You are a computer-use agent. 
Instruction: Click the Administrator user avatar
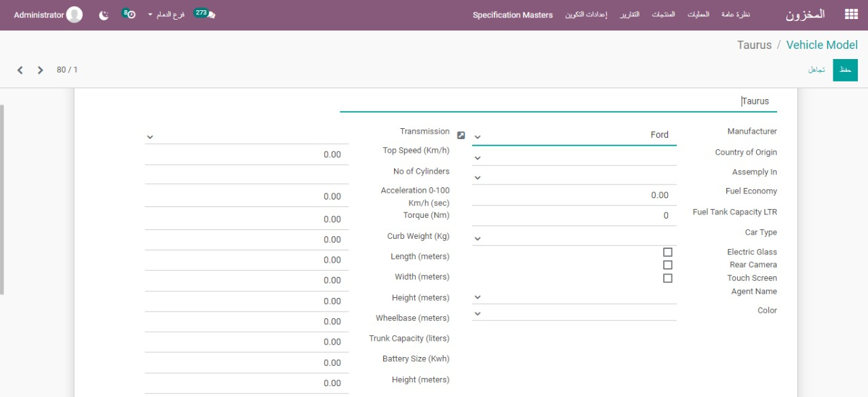point(75,15)
